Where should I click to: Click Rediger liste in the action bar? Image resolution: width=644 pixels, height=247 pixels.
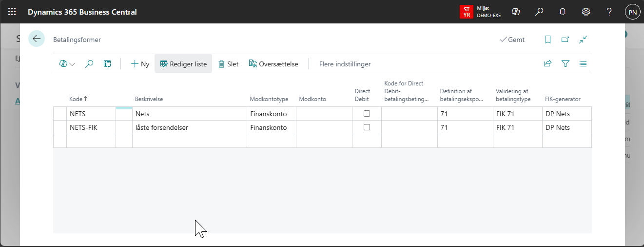coord(183,64)
